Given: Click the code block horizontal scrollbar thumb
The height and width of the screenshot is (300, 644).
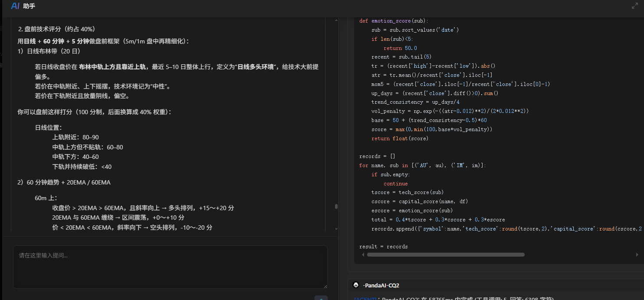Looking at the screenshot, I should tap(446, 255).
